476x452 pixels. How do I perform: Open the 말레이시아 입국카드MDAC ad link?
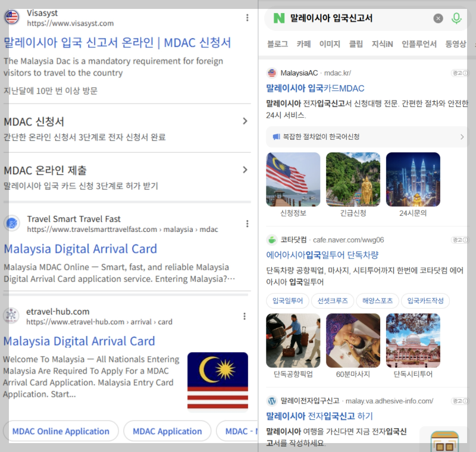pyautogui.click(x=315, y=88)
